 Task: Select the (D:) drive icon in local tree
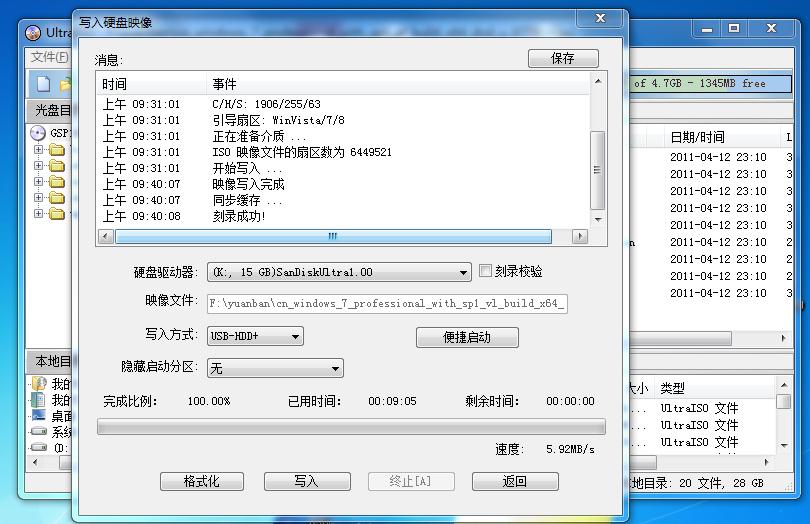tap(39, 447)
